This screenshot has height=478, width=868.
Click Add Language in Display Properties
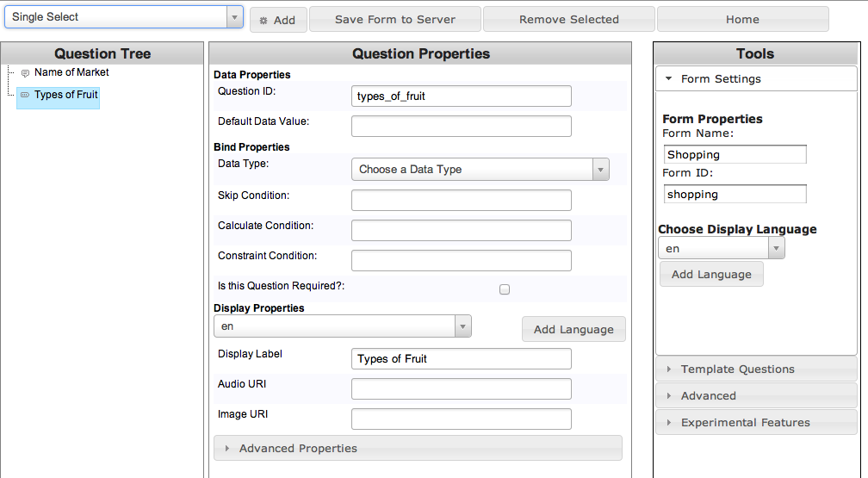pyautogui.click(x=573, y=329)
